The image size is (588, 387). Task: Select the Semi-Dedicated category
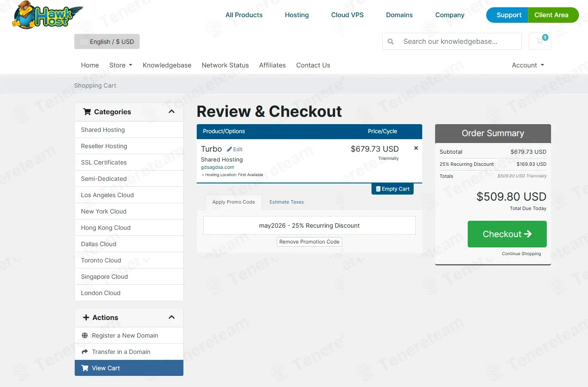(x=129, y=179)
